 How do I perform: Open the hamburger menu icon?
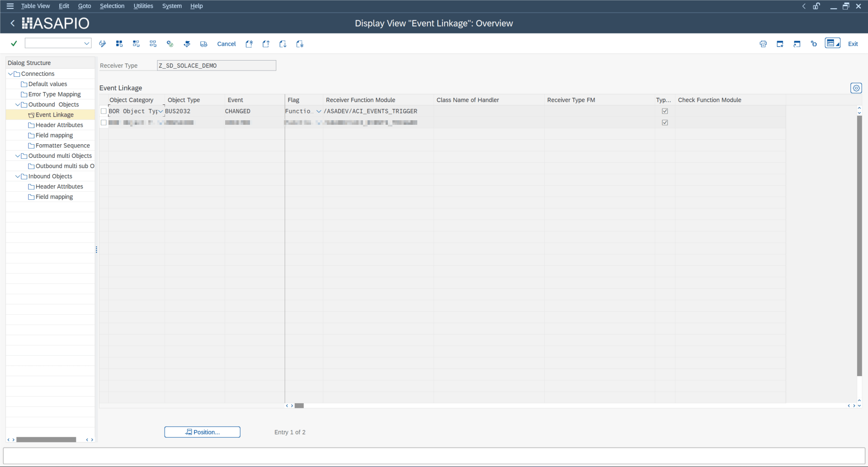point(10,6)
